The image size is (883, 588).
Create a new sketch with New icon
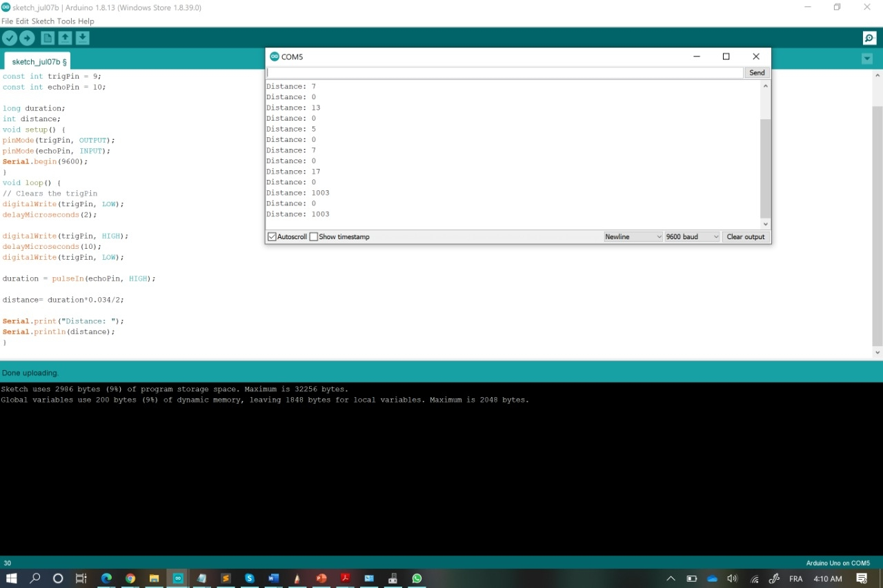[48, 39]
